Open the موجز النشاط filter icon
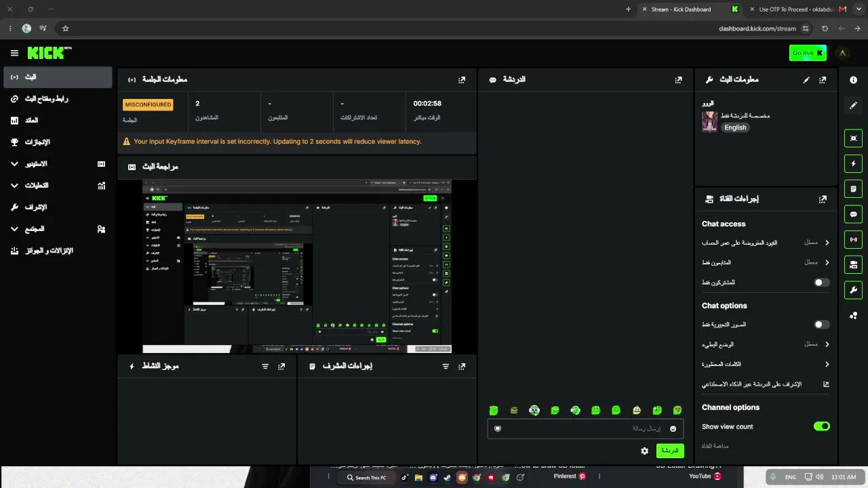The image size is (868, 488). click(x=265, y=366)
